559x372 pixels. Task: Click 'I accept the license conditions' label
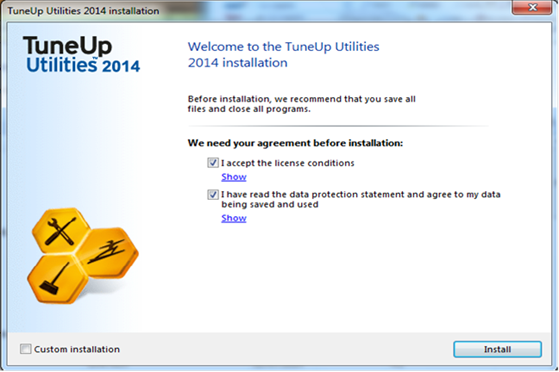(x=288, y=163)
